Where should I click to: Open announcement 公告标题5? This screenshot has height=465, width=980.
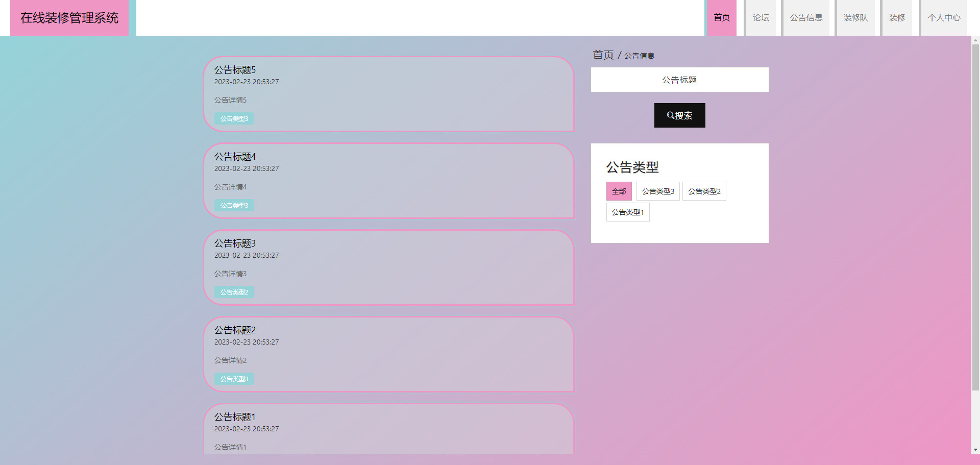[x=235, y=70]
